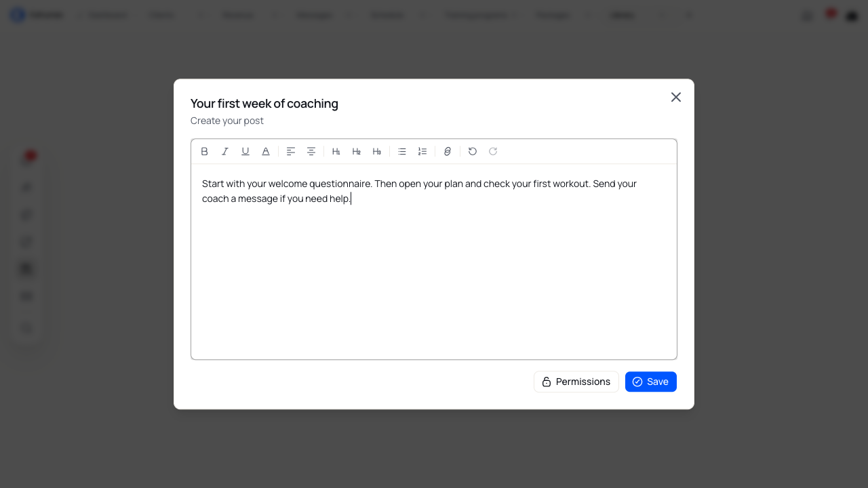Close the post creation dialog
This screenshot has height=488, width=868.
pos(676,98)
